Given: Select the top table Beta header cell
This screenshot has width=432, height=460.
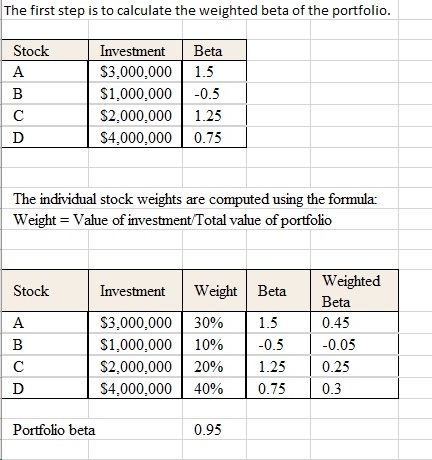Looking at the screenshot, I should (214, 51).
